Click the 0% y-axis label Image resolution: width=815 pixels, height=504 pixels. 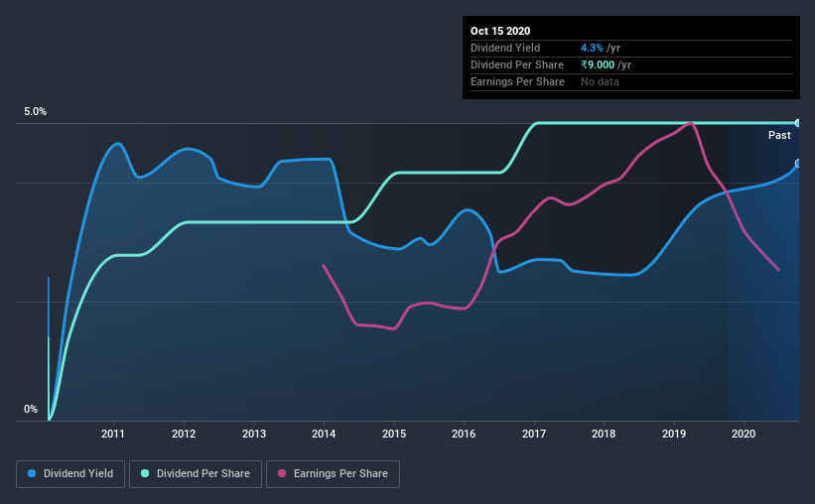pyautogui.click(x=31, y=410)
